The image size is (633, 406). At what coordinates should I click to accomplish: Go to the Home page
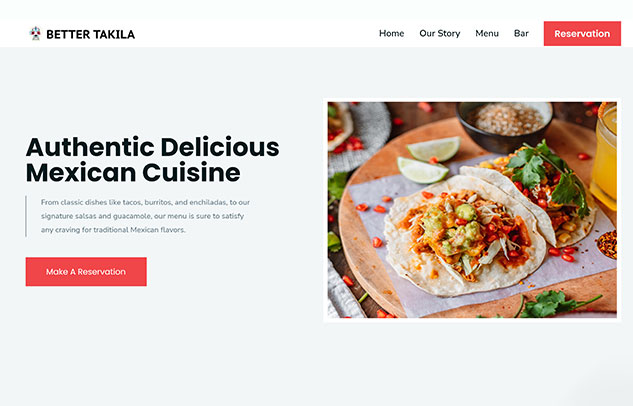[x=391, y=33]
